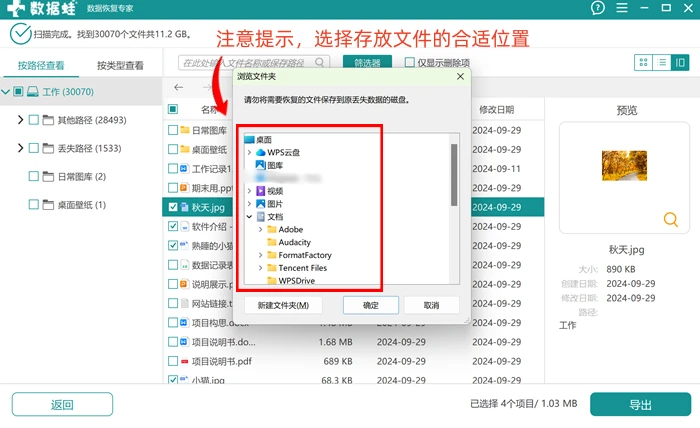Screen dimensions: 700x428
Task: Switch to 按类型查看 tab
Action: tap(120, 66)
